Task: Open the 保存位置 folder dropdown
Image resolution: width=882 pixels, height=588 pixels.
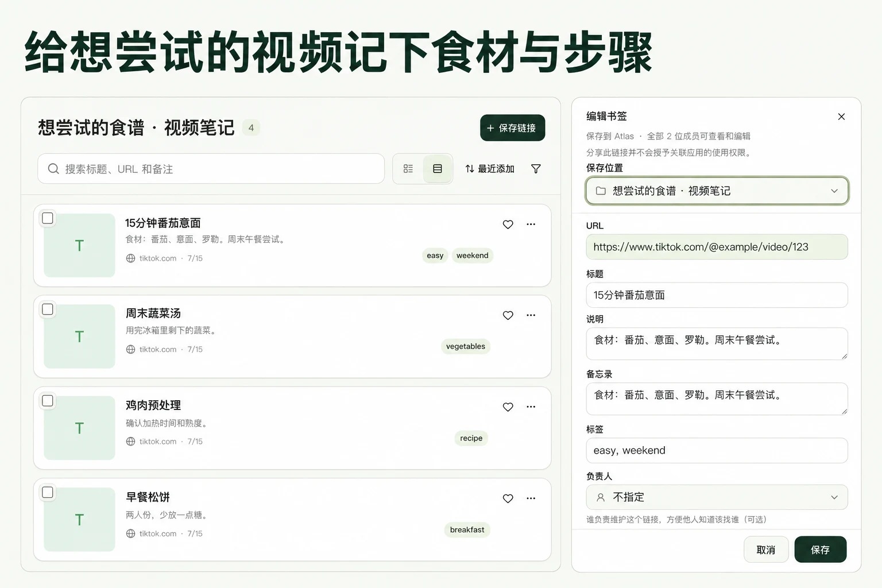Action: tap(717, 191)
